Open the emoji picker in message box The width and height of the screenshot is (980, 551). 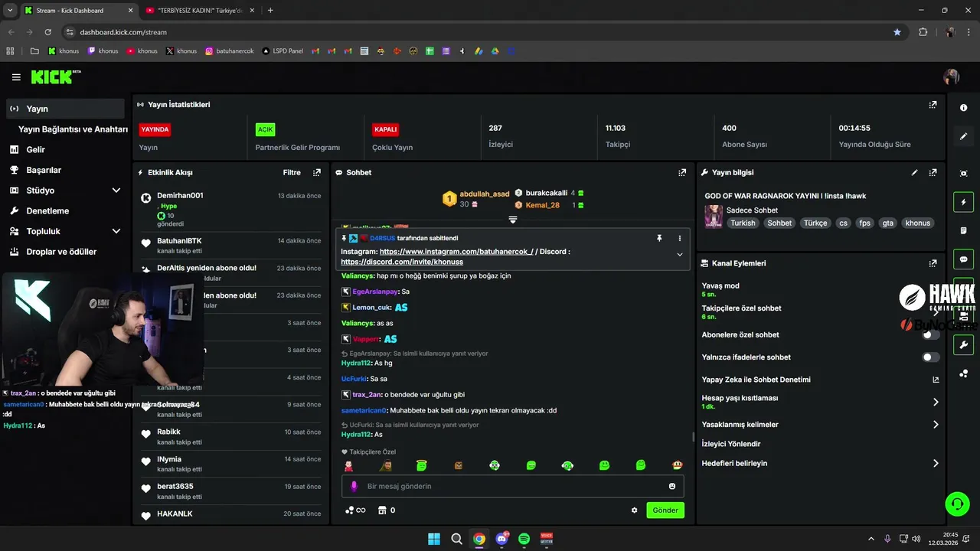[x=672, y=486]
